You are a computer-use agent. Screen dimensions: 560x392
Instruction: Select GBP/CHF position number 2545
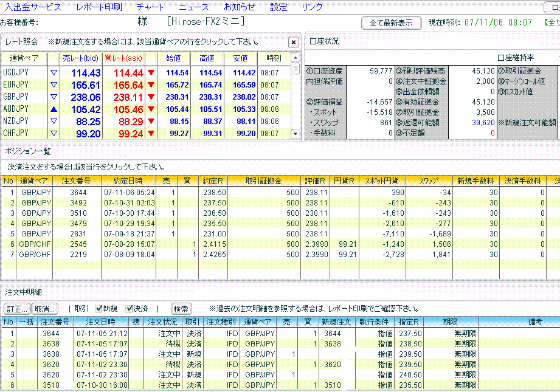pyautogui.click(x=280, y=244)
